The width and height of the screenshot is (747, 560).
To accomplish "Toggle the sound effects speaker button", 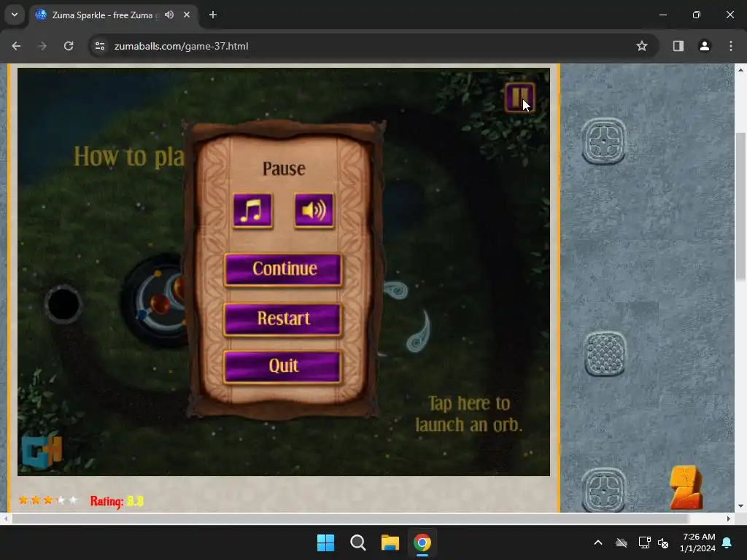I will pyautogui.click(x=314, y=210).
